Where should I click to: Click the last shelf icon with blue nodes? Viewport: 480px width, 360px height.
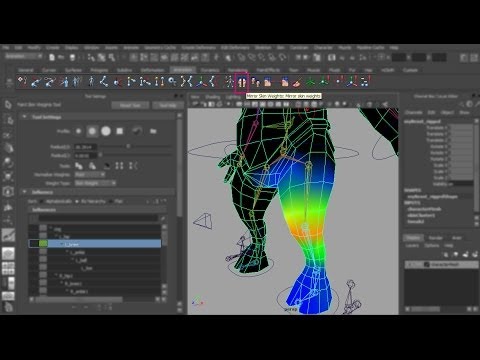pos(365,82)
